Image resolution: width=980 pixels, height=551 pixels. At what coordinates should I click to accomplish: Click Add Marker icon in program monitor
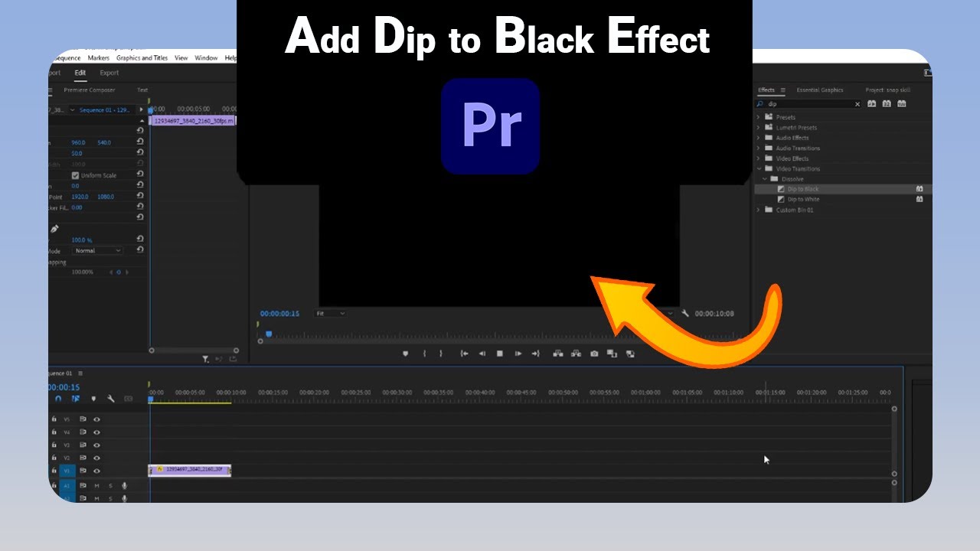[406, 354]
